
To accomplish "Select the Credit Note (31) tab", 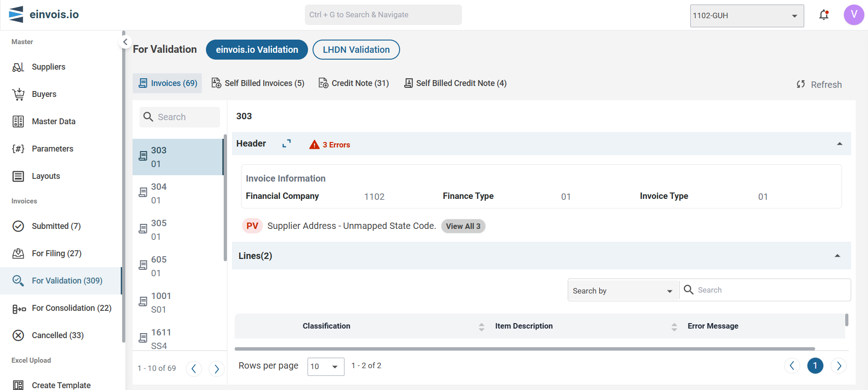I will [x=354, y=83].
